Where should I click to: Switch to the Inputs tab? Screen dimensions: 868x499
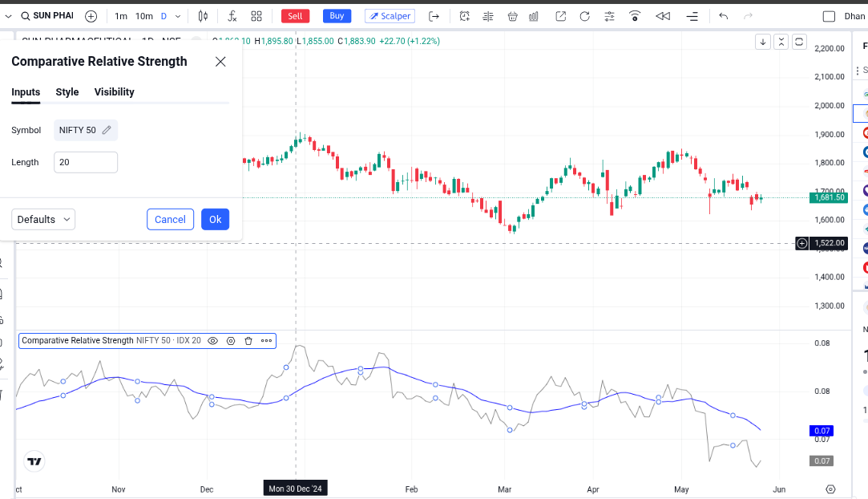(x=26, y=92)
